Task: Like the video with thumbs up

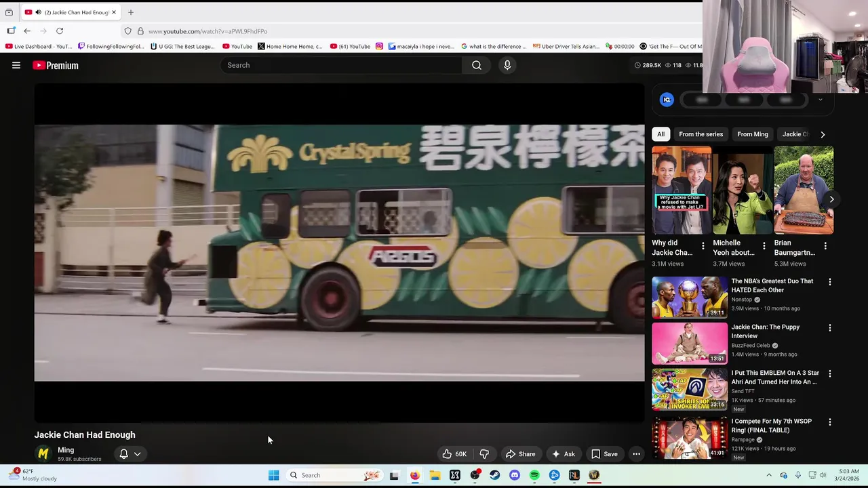Action: (x=454, y=454)
